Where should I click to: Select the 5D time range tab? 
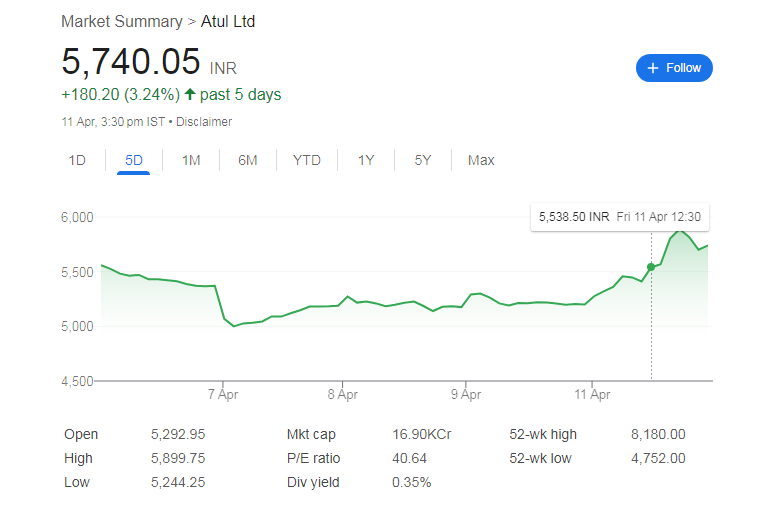coord(133,160)
